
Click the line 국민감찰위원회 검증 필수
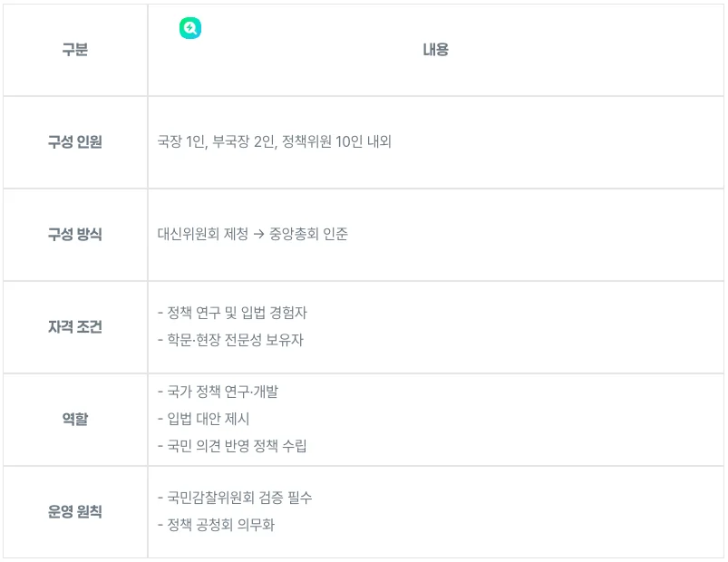coord(235,498)
